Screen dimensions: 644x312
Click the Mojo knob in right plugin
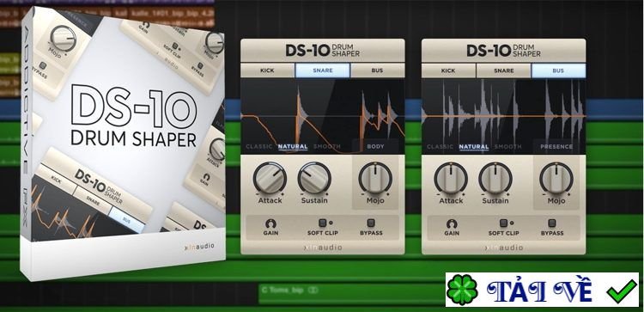[x=556, y=179]
